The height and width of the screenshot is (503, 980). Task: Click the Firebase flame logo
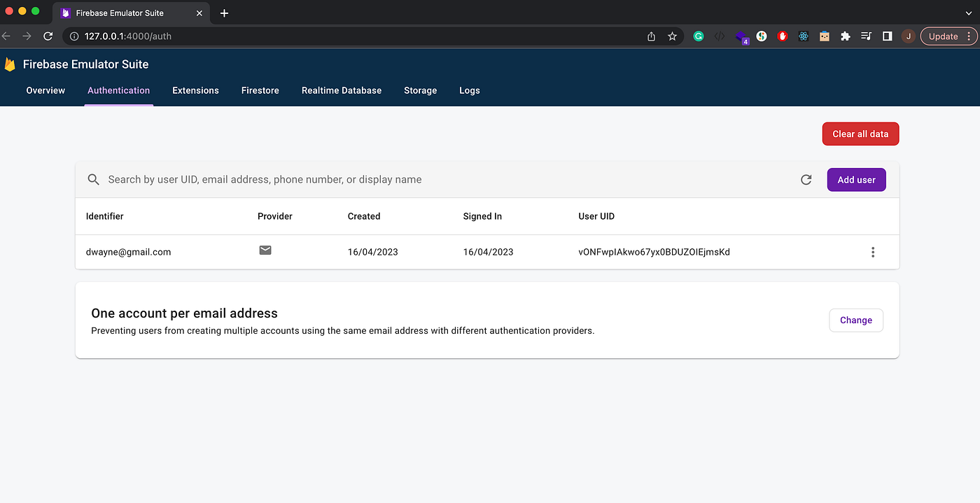coord(10,64)
